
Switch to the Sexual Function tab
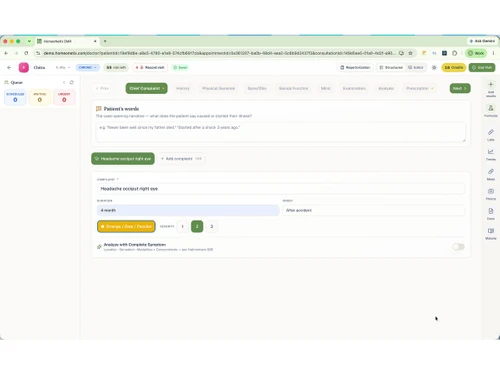tap(293, 88)
